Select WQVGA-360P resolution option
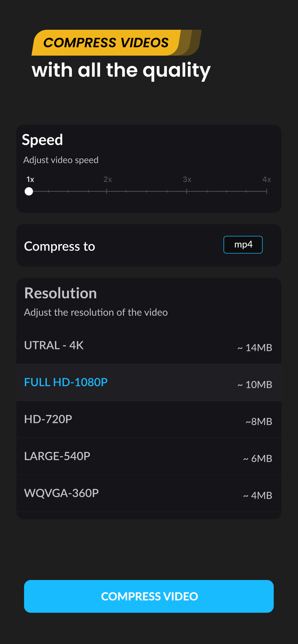 [149, 493]
